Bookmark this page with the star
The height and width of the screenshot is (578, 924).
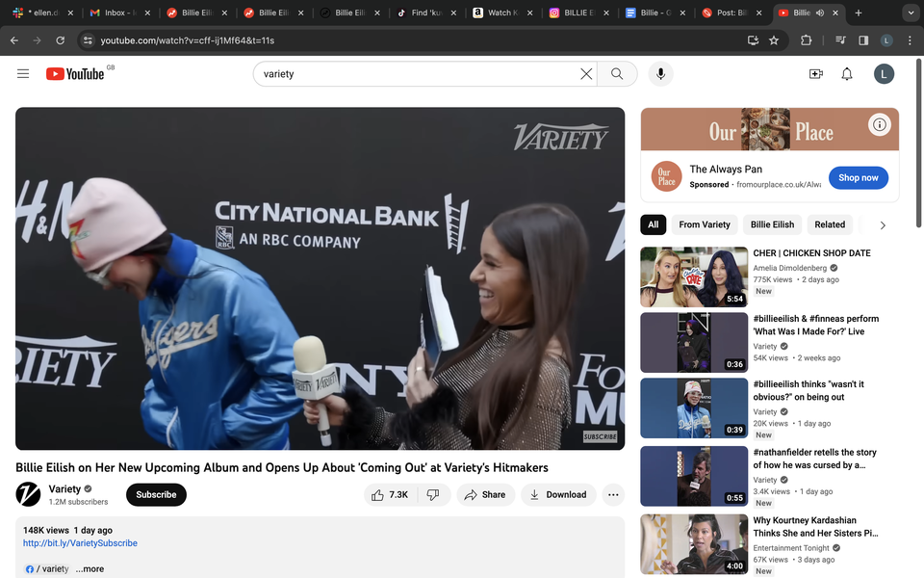pyautogui.click(x=774, y=40)
